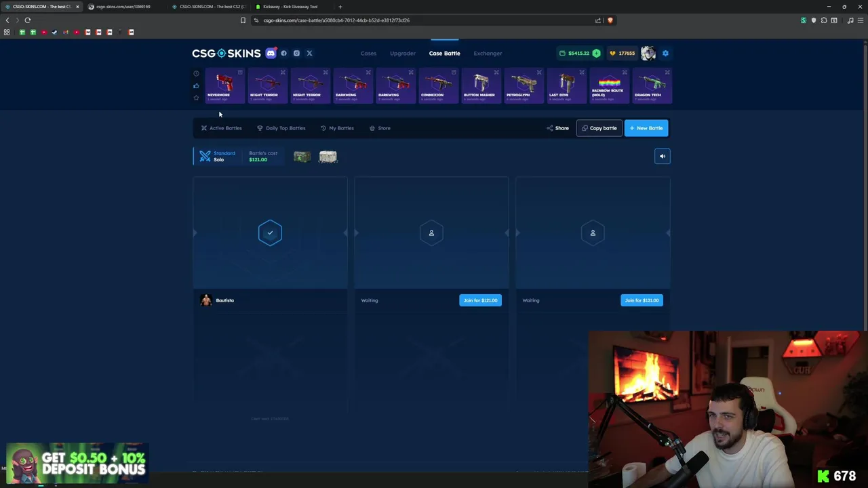Viewport: 868px width, 488px height.
Task: Go back to previous page
Action: (7, 20)
